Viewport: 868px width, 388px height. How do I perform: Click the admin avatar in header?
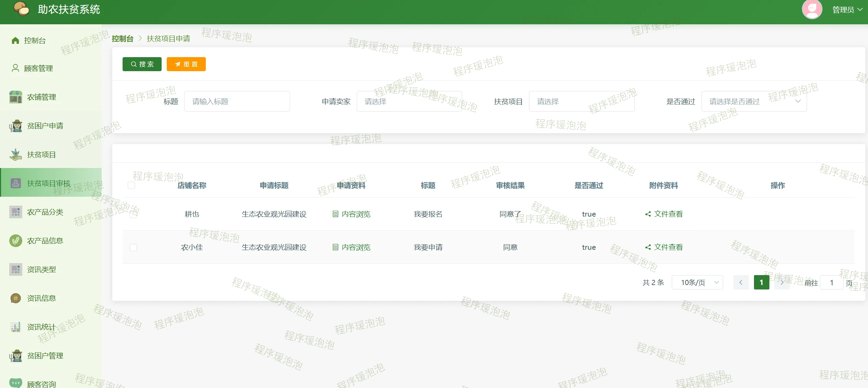(812, 10)
